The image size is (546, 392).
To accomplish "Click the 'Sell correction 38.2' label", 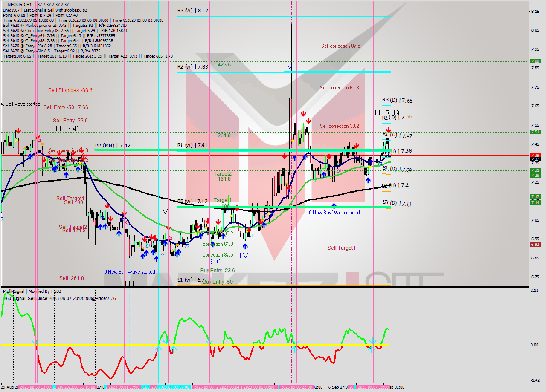I will [340, 126].
